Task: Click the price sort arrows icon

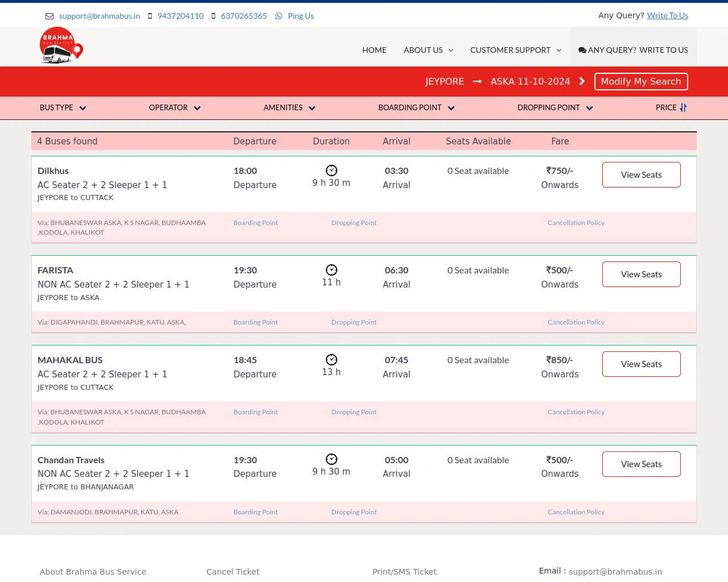Action: point(683,107)
